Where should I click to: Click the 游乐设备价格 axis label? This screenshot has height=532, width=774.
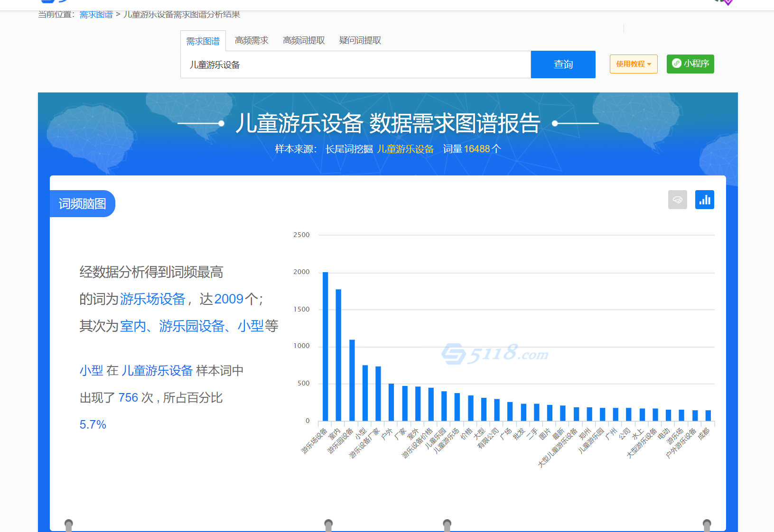click(418, 442)
